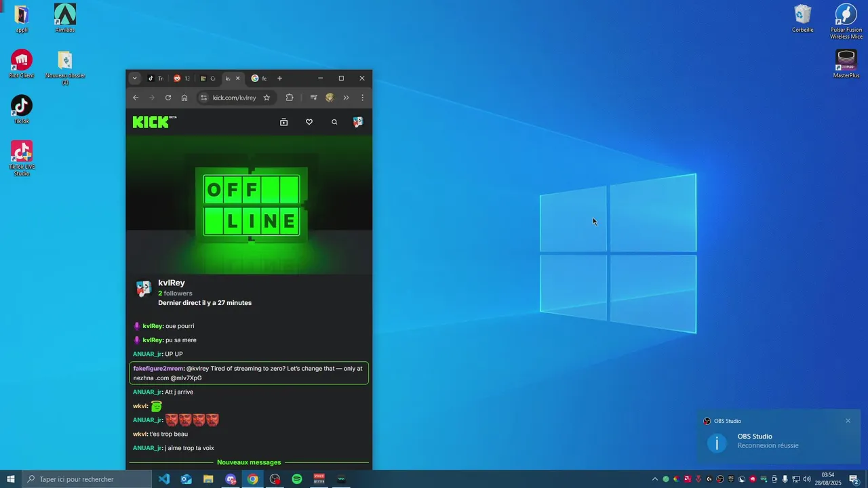
Task: Open the Kick logo home link
Action: click(x=154, y=122)
